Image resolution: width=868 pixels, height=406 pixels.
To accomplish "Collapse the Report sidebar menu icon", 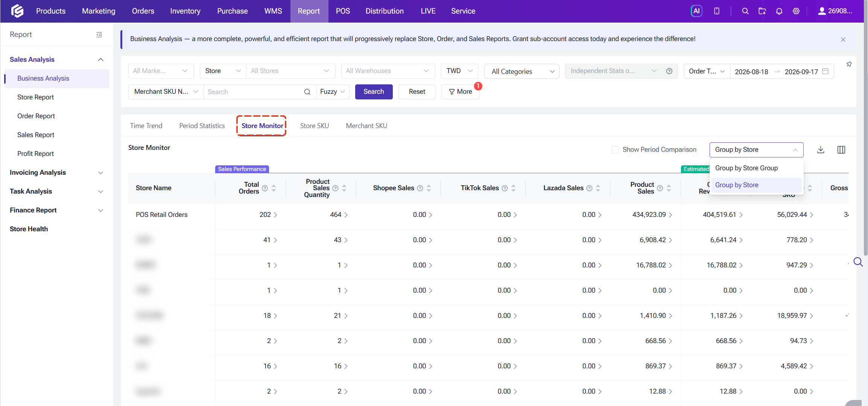I will (99, 35).
